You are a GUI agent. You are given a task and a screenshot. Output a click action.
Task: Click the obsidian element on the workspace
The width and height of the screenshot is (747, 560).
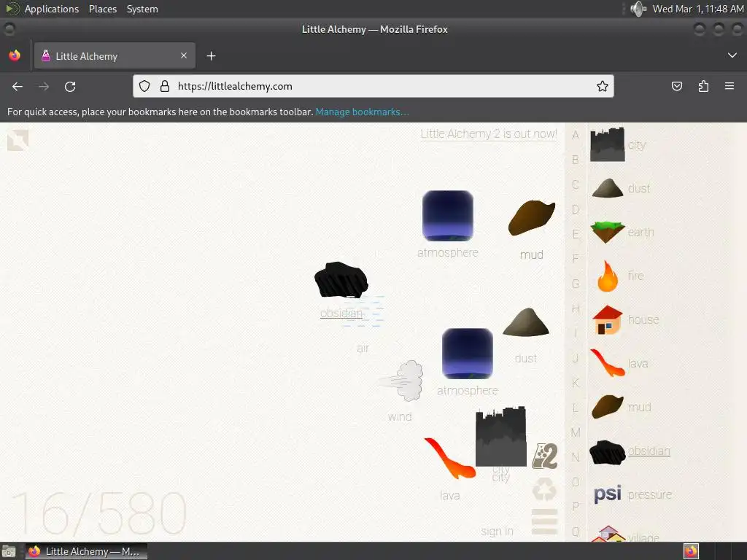tap(341, 280)
